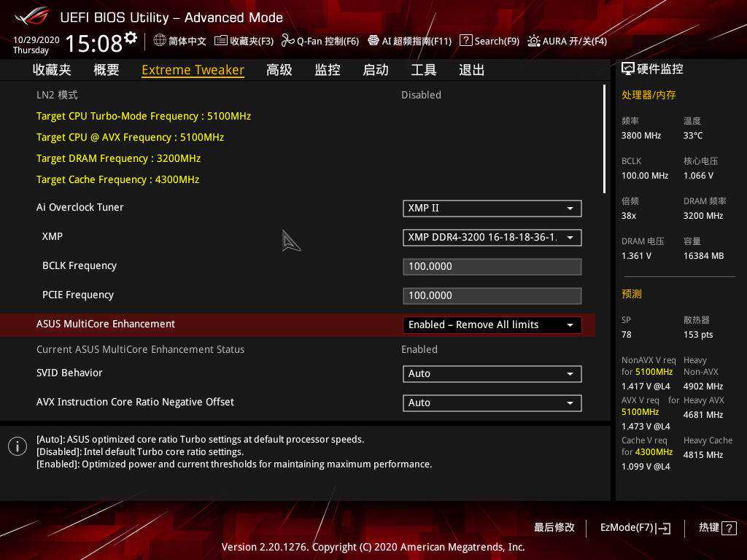Toggle AURA 开/关(F4) lighting icon
747x560 pixels.
coord(534,41)
